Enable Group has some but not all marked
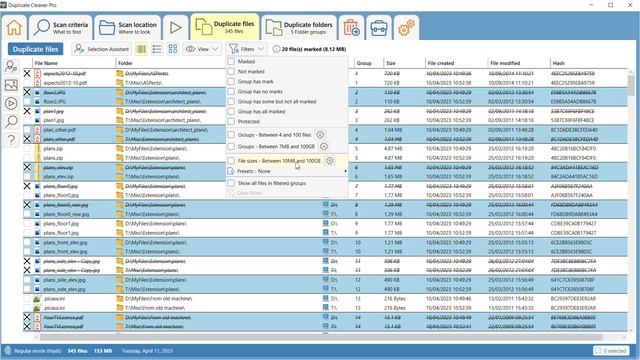 click(x=231, y=101)
